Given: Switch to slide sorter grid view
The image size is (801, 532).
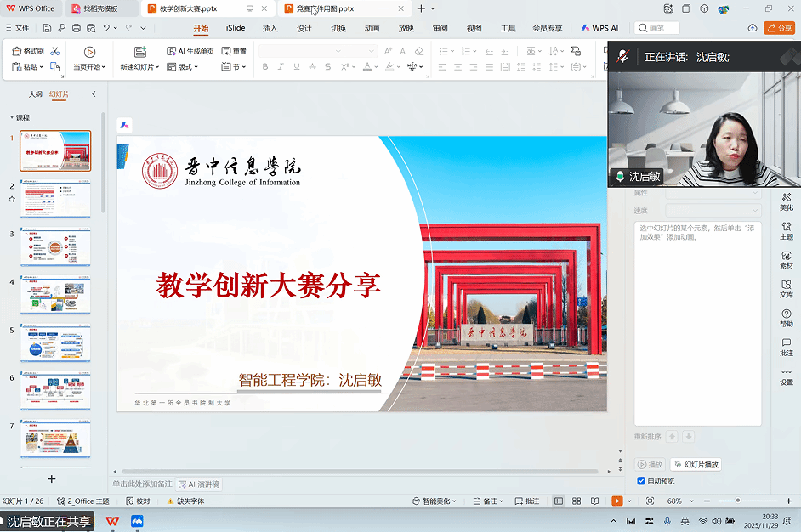Looking at the screenshot, I should coord(577,501).
